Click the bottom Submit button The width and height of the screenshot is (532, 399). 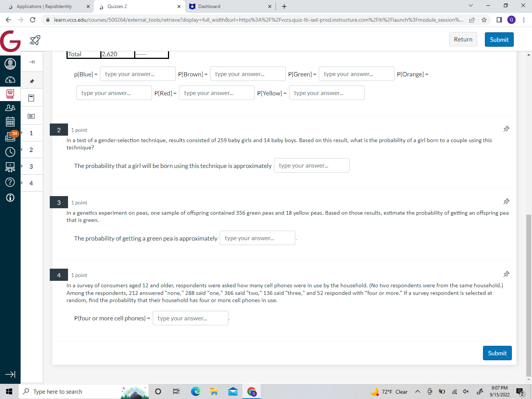pyautogui.click(x=497, y=353)
